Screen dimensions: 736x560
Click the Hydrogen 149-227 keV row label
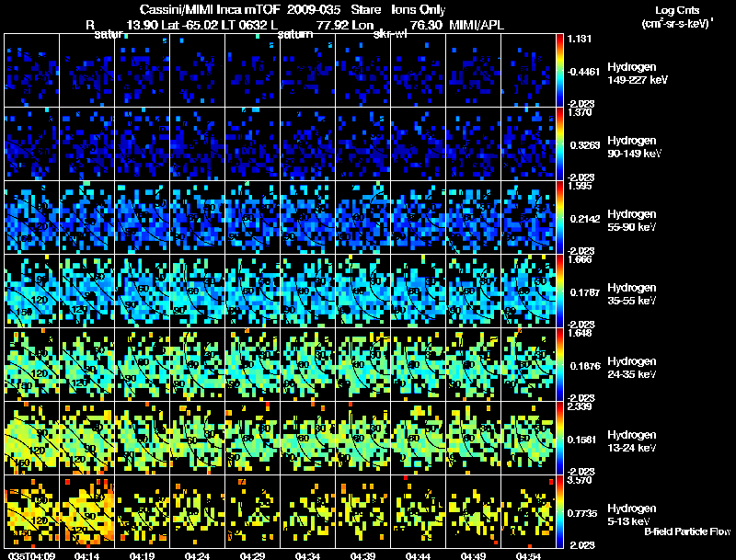[638, 74]
